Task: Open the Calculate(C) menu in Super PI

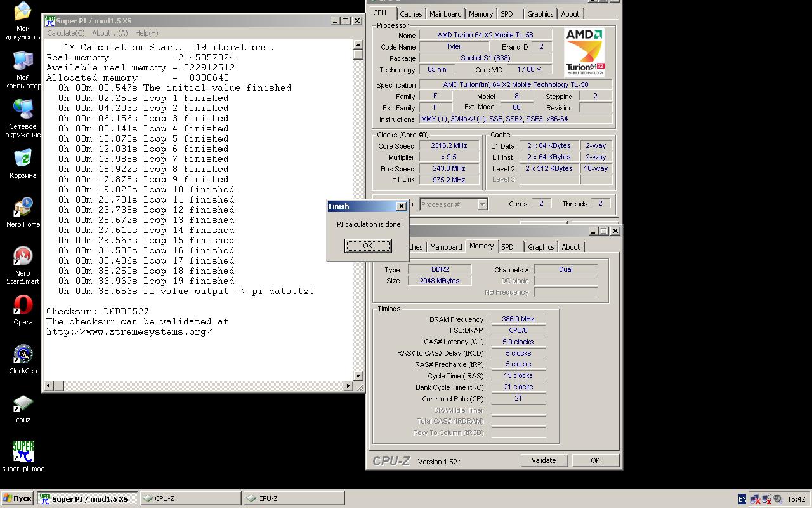Action: coord(65,33)
